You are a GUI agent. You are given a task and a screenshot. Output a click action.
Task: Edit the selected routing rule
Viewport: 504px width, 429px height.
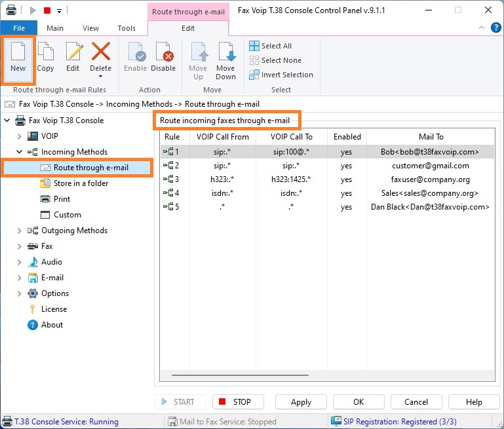tap(73, 57)
